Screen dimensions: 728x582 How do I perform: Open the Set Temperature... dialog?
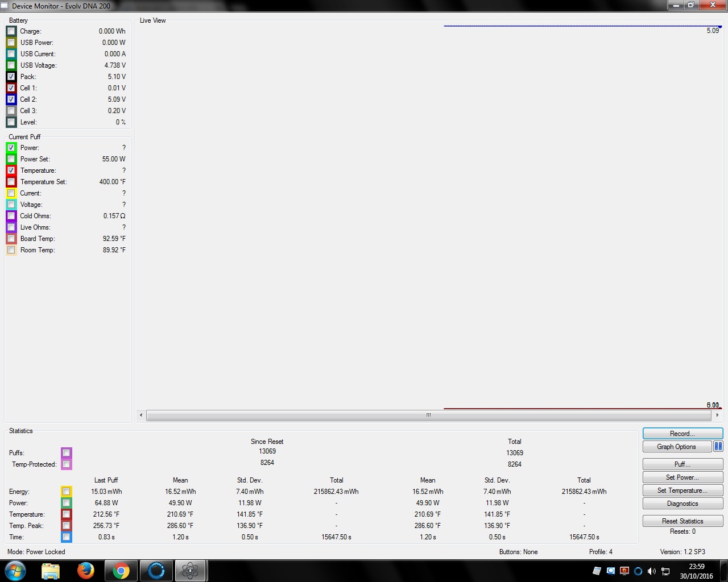tap(682, 490)
